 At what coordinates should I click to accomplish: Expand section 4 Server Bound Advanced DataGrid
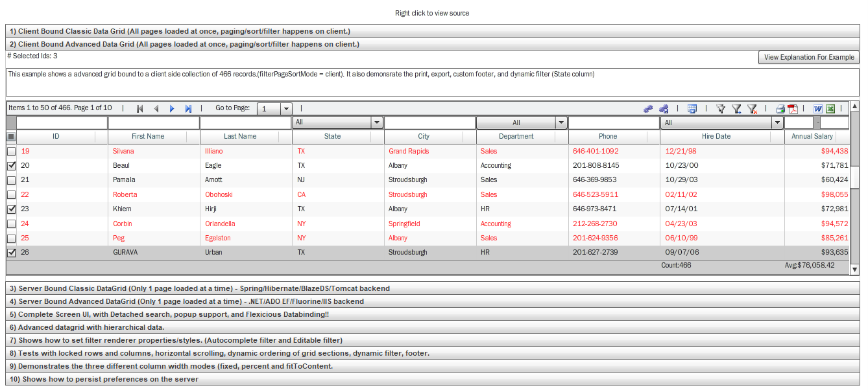click(433, 301)
